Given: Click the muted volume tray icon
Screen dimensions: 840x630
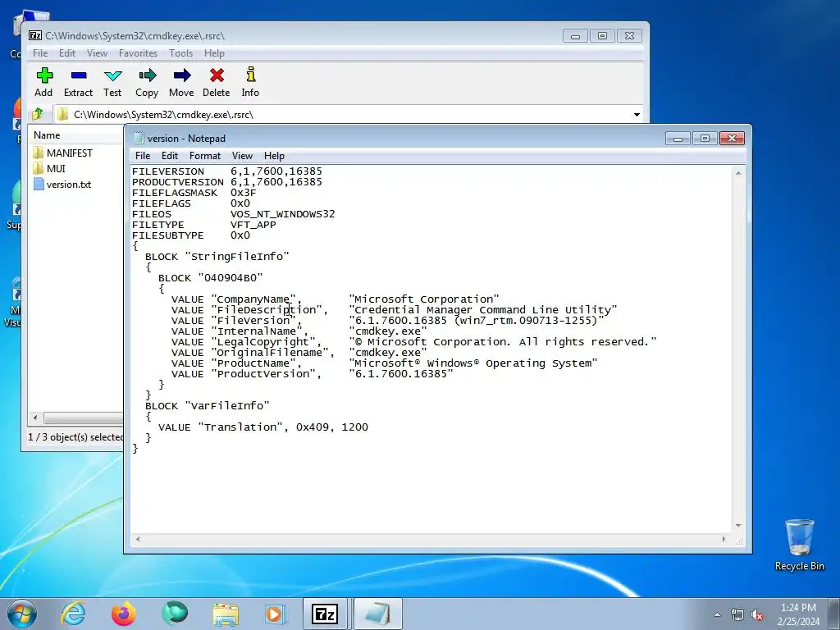Looking at the screenshot, I should [757, 614].
